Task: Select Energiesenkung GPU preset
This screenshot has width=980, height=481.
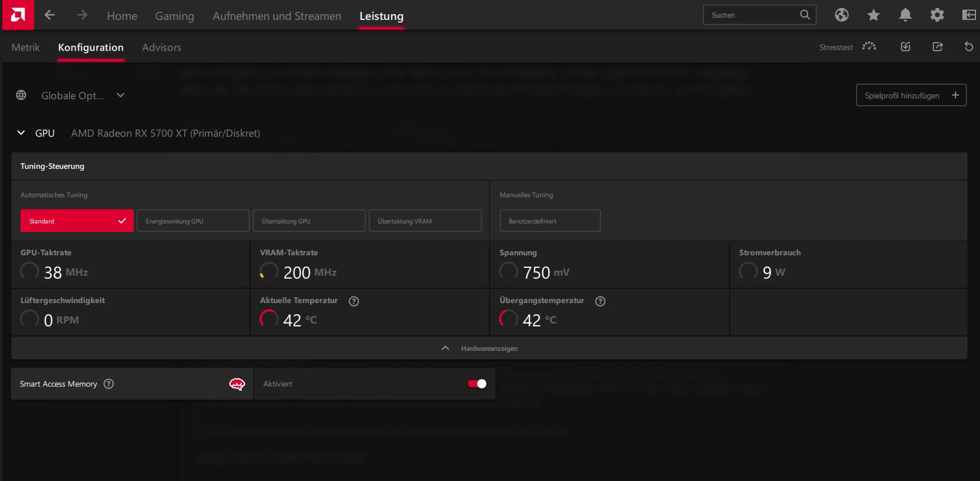Action: pyautogui.click(x=193, y=221)
